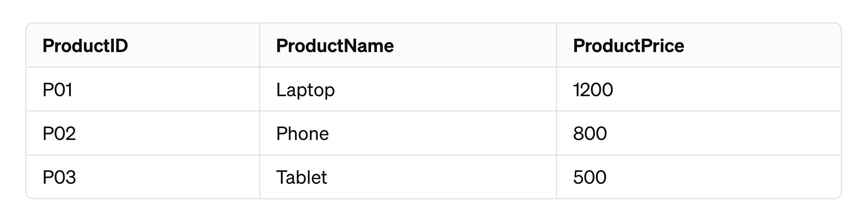
Task: Select the 800 price value
Action: [590, 134]
